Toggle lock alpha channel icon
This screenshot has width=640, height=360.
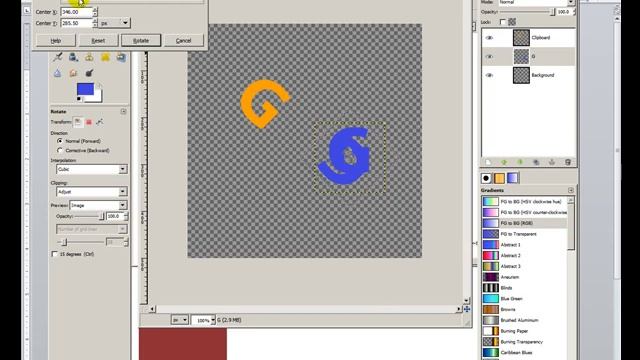(x=512, y=22)
